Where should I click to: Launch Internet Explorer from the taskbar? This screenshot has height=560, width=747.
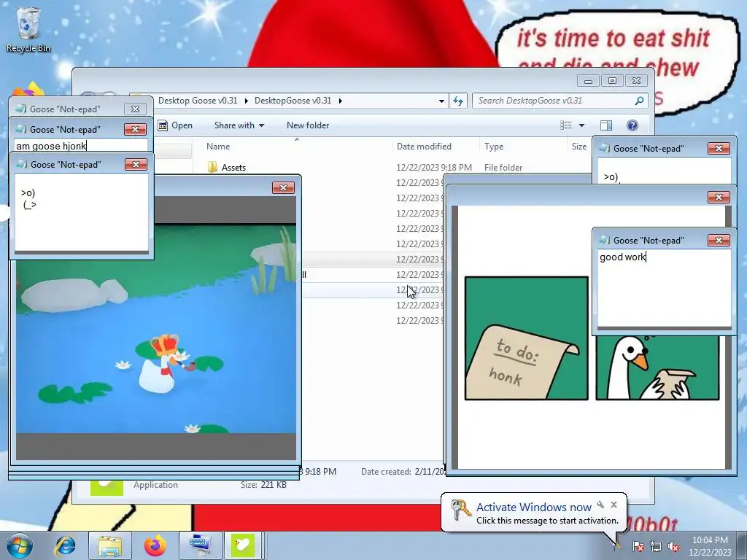pos(65,545)
